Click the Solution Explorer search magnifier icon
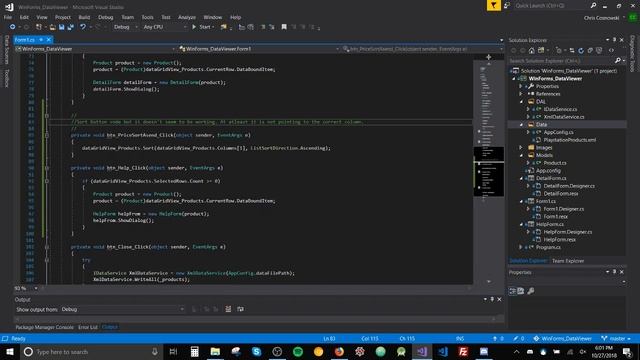This screenshot has width=640, height=360. click(618, 60)
